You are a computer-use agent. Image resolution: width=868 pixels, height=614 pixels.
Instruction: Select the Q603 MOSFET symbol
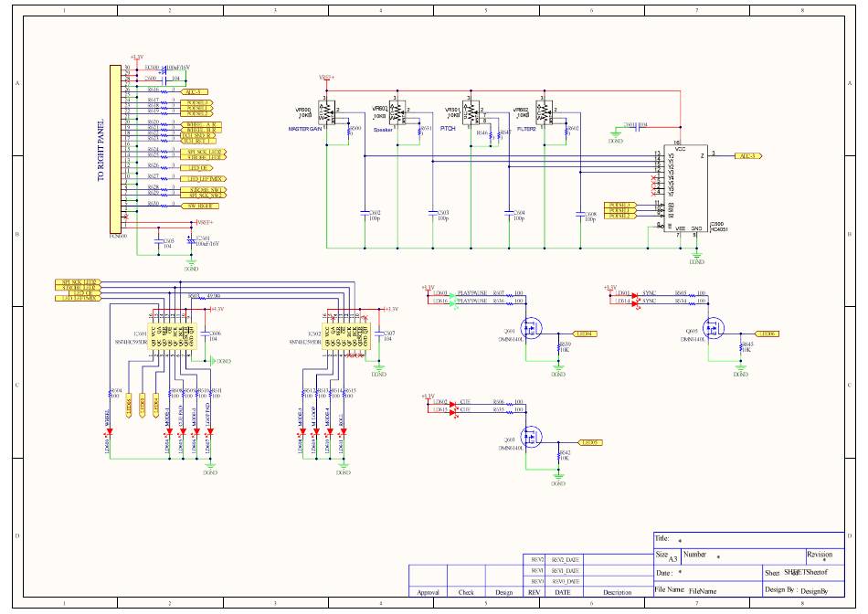click(531, 437)
